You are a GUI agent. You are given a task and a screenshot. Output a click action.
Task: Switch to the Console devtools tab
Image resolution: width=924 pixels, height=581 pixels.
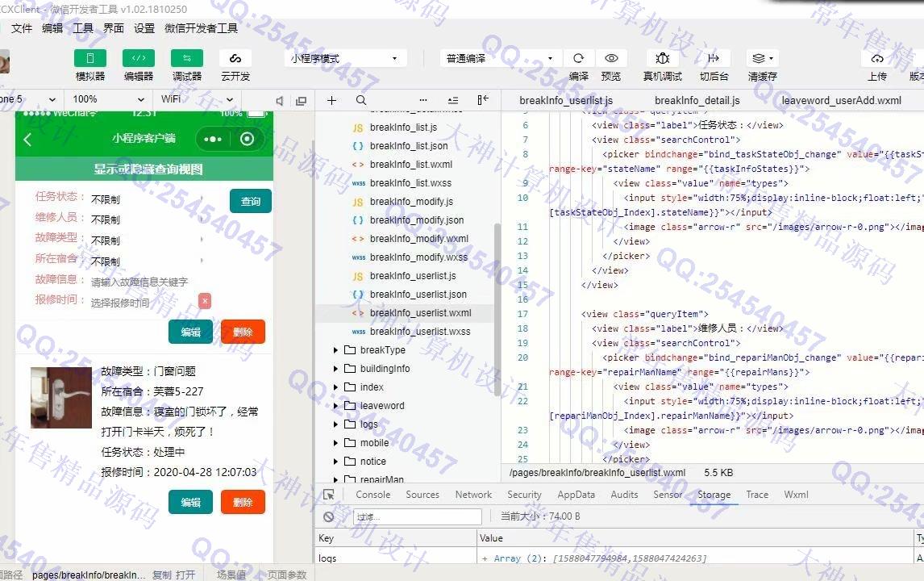(373, 495)
